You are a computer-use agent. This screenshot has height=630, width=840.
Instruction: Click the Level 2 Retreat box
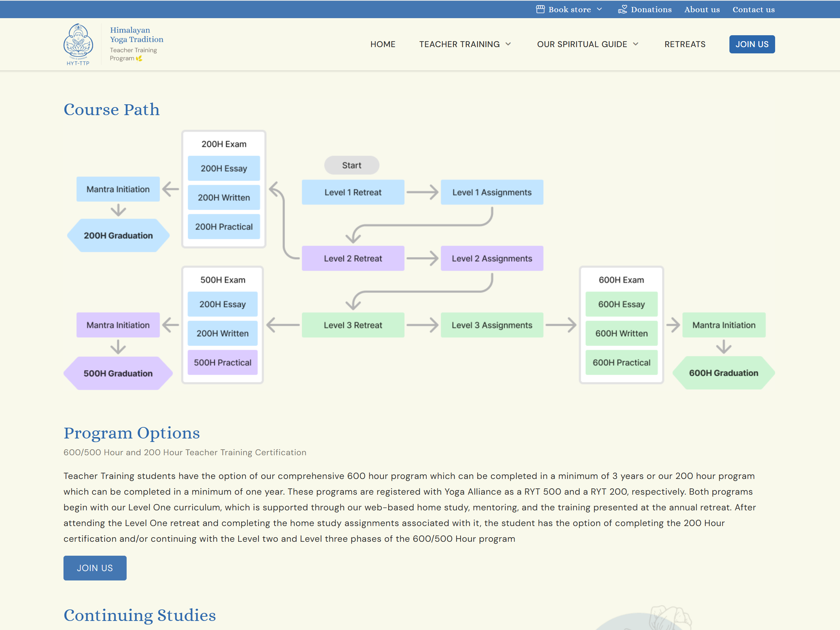click(x=353, y=258)
